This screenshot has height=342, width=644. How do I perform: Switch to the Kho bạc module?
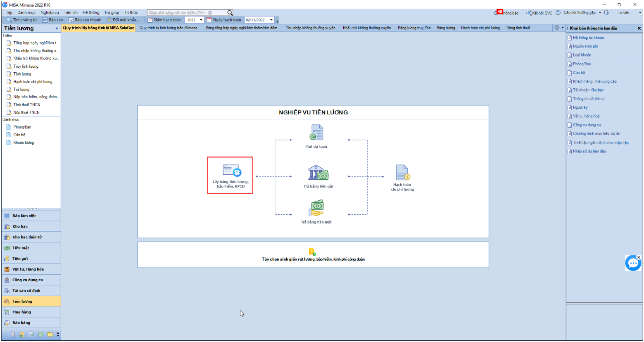click(31, 226)
